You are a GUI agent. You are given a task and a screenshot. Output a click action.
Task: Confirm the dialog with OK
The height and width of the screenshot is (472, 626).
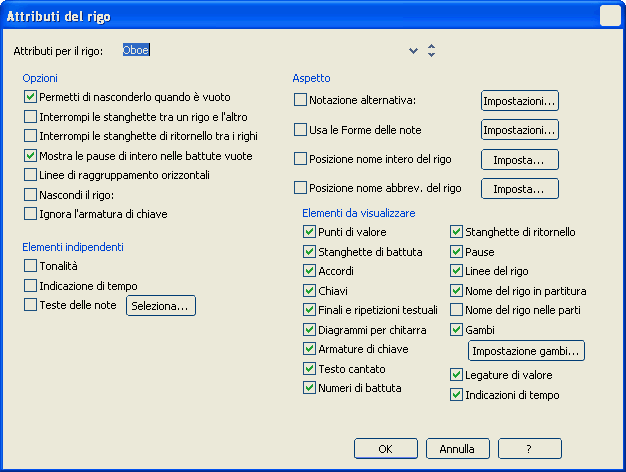point(385,449)
